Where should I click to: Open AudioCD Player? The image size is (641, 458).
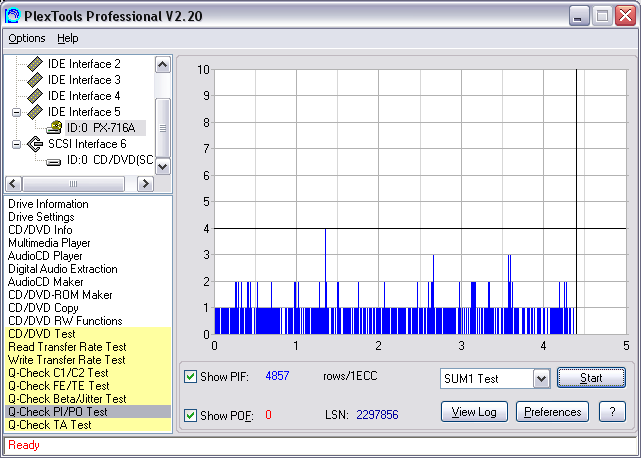click(x=45, y=256)
